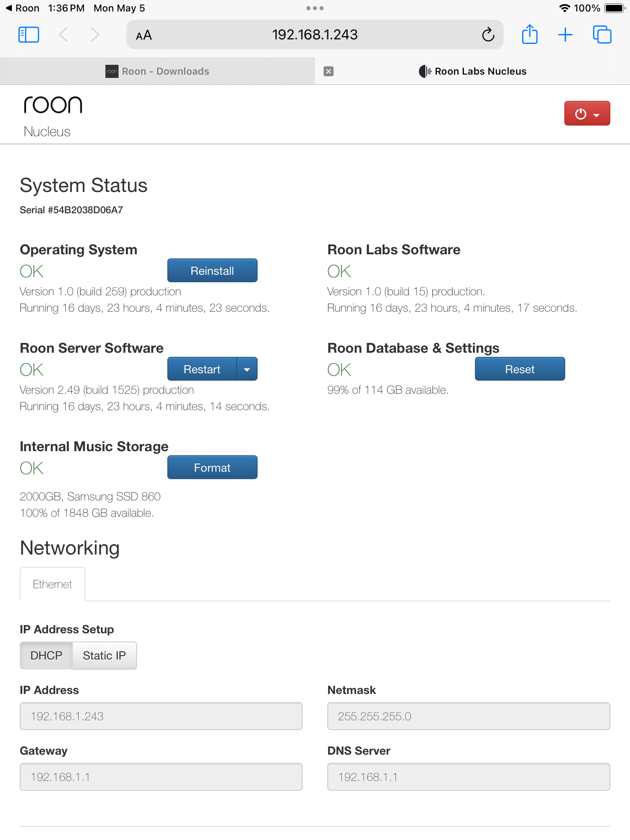Click Serial #54B2038D06A7 text

click(x=71, y=210)
